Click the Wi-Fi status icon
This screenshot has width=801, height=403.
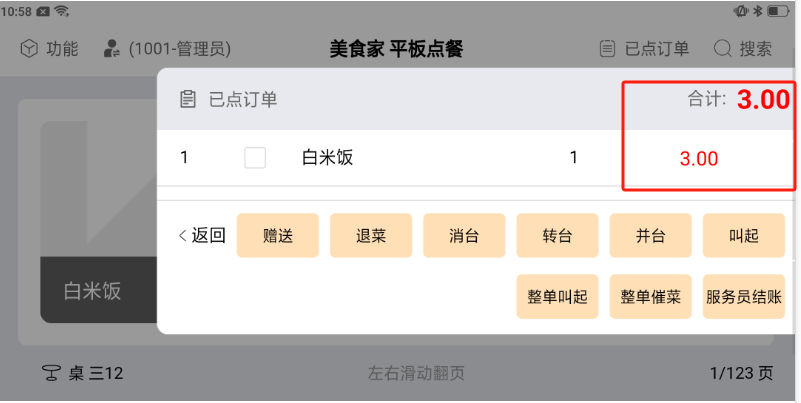coord(62,10)
